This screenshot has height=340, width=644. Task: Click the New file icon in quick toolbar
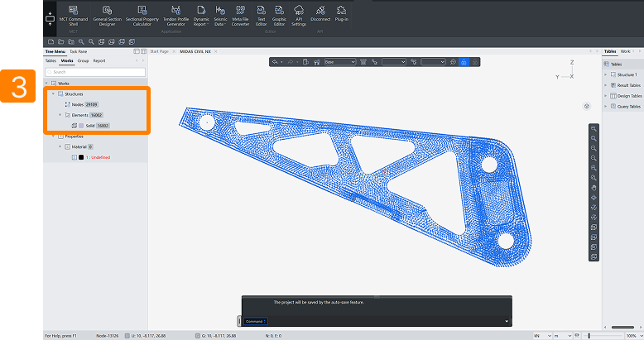coord(51,42)
